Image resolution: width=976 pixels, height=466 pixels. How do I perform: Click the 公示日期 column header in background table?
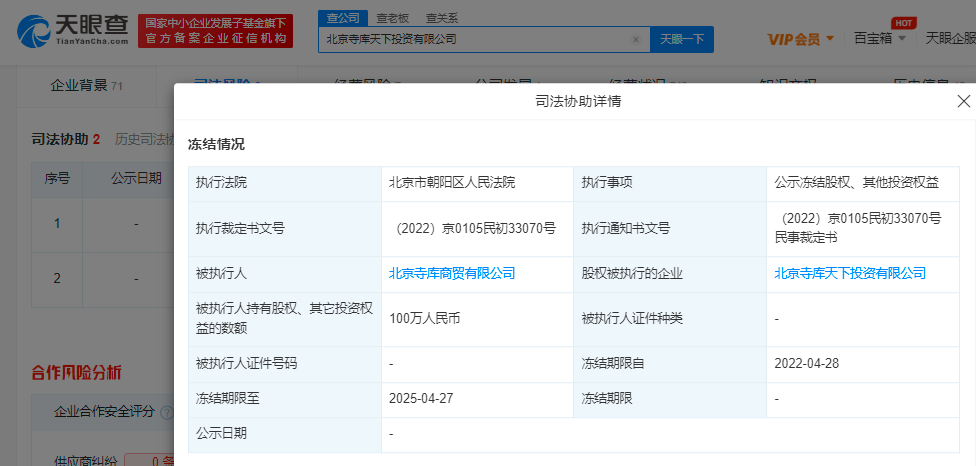click(x=136, y=179)
